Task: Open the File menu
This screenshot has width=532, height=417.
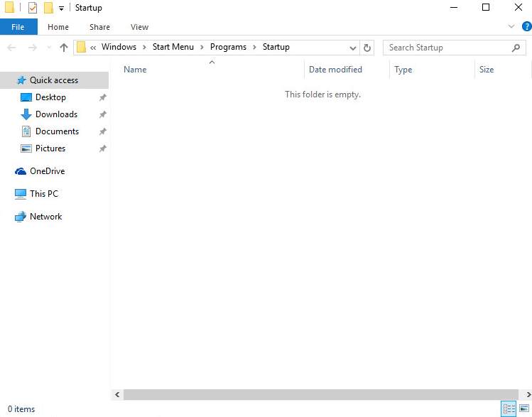Action: [x=18, y=27]
